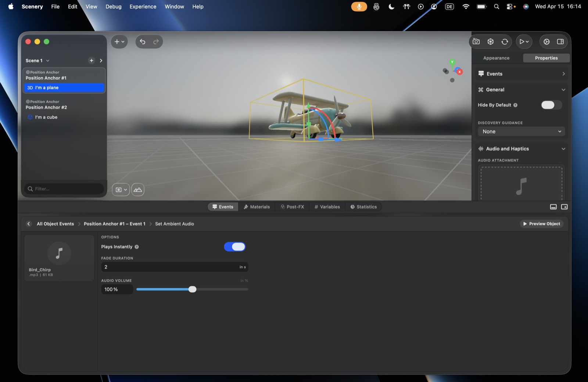Image resolution: width=588 pixels, height=382 pixels.
Task: Click the 3D cube AR icon
Action: (x=491, y=42)
